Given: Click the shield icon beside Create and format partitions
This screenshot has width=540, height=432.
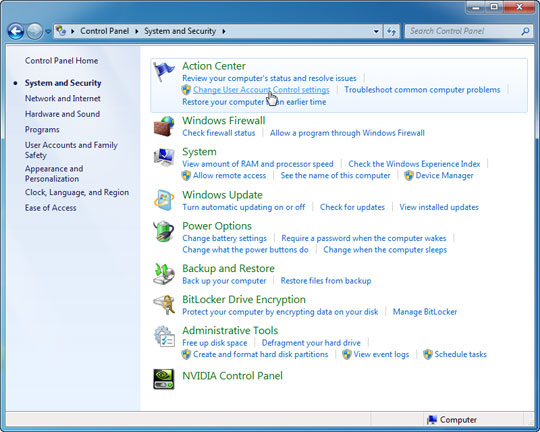Looking at the screenshot, I should click(186, 354).
